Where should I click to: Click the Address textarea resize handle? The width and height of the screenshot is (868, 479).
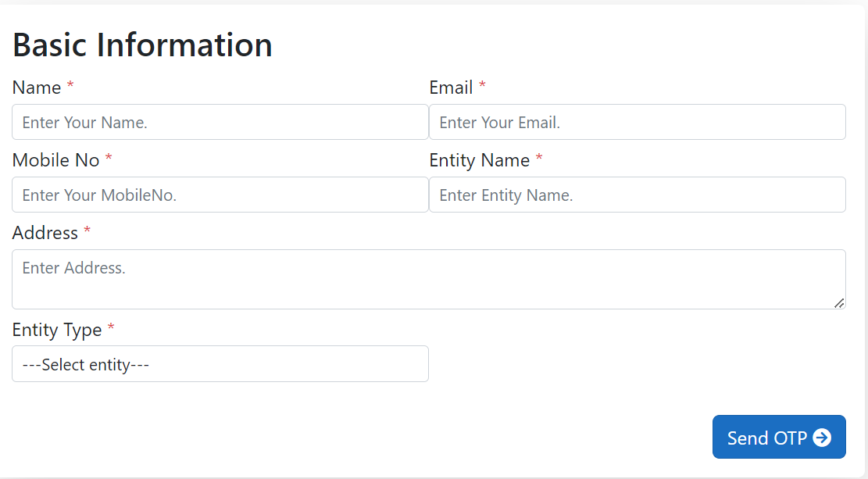tap(839, 303)
